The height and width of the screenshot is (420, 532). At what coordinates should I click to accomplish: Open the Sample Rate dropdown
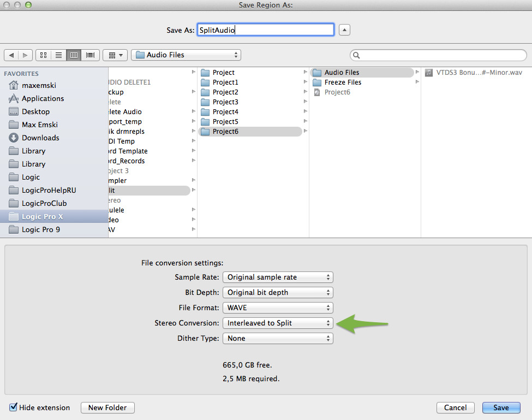pos(277,277)
